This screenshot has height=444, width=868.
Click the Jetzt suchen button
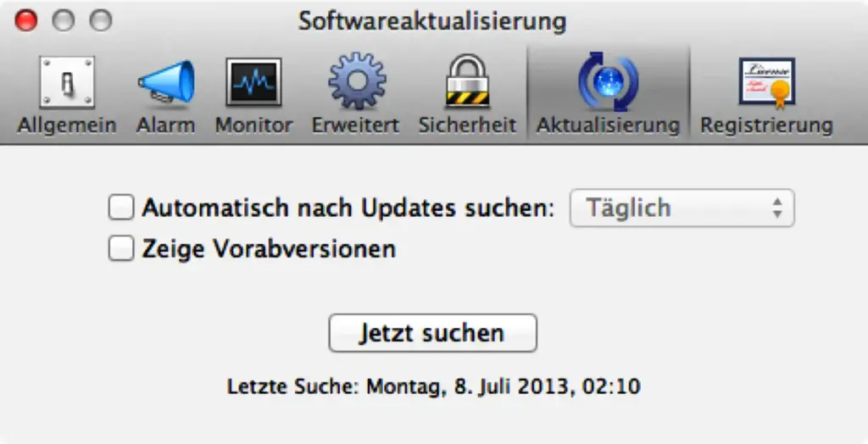[433, 333]
